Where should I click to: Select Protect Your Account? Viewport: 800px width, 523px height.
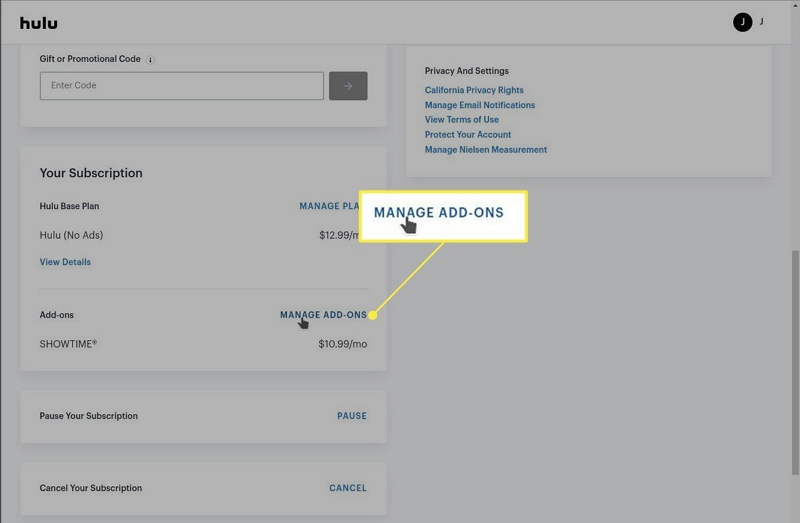pyautogui.click(x=467, y=135)
